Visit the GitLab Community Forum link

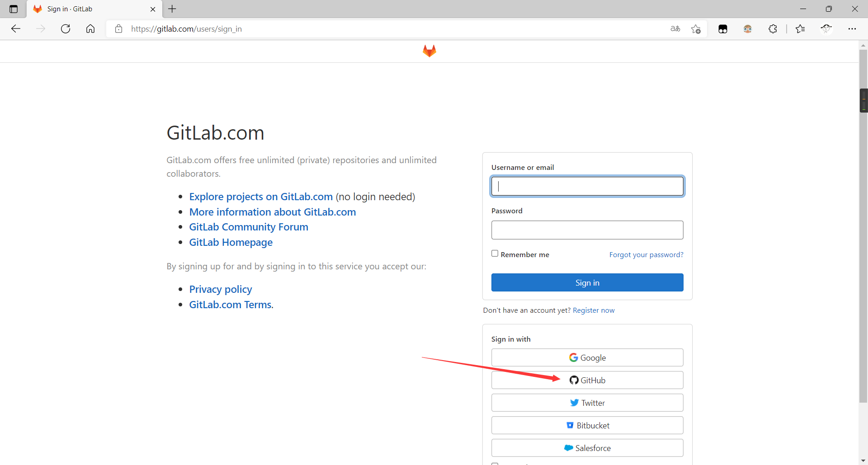[249, 227]
